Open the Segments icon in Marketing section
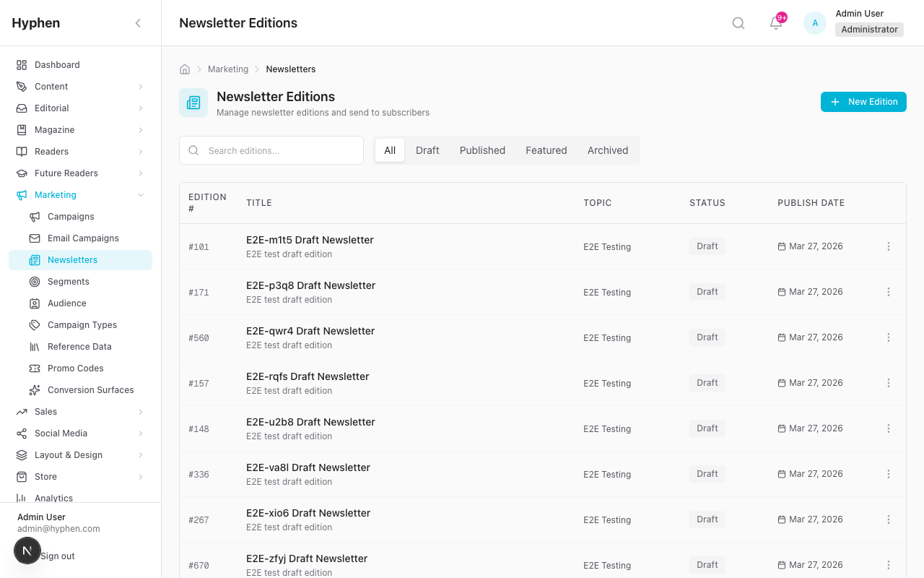The height and width of the screenshot is (578, 924). click(x=34, y=281)
